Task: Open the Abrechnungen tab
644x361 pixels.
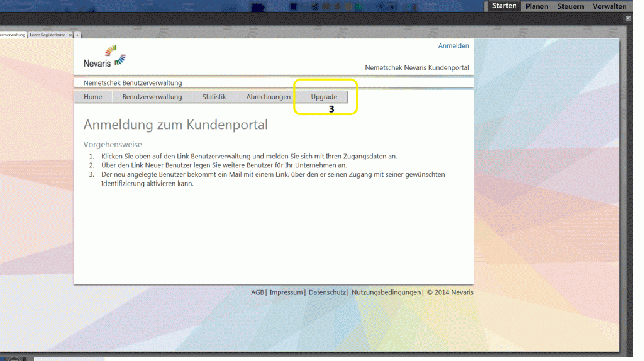Action: 268,97
